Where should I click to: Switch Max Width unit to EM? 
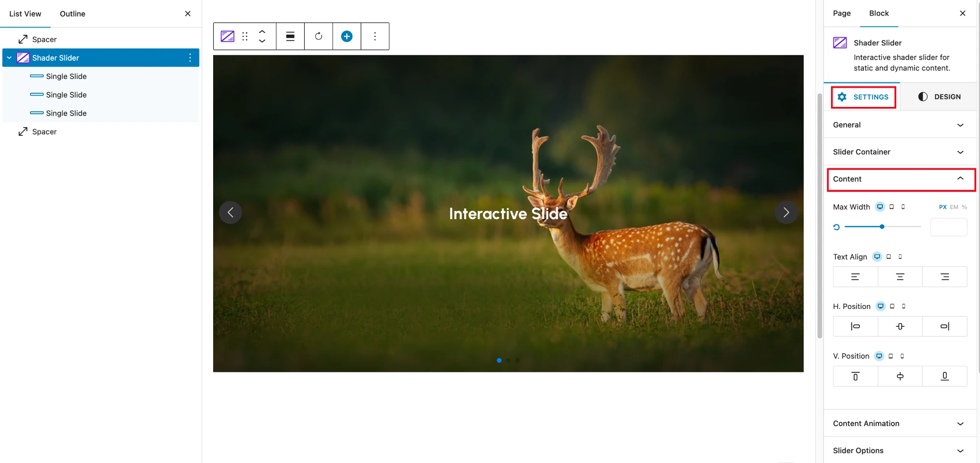pyautogui.click(x=954, y=207)
